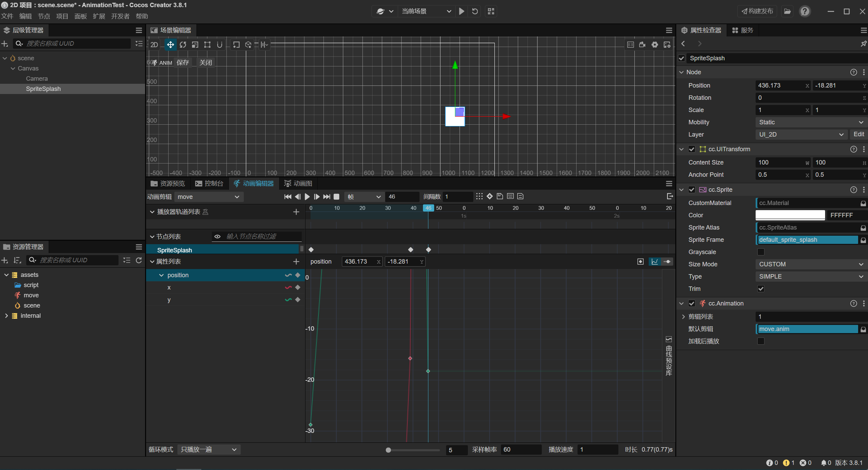Viewport: 868px width, 470px height.
Task: Switch to the console tab
Action: click(x=209, y=184)
